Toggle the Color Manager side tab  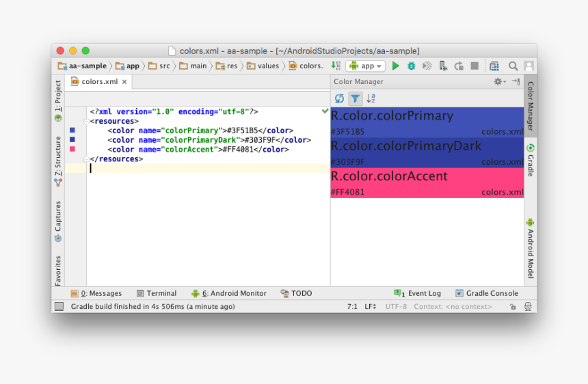tap(531, 106)
